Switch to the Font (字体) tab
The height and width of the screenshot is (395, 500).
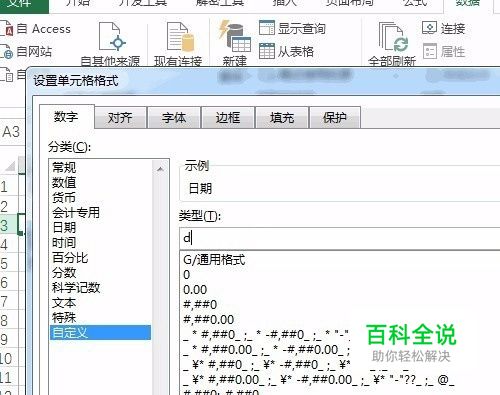click(174, 118)
